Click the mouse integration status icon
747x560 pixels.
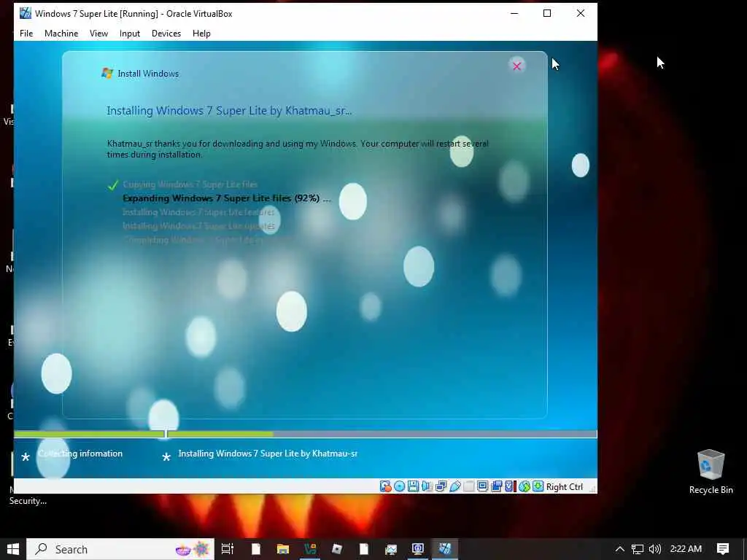tap(524, 486)
